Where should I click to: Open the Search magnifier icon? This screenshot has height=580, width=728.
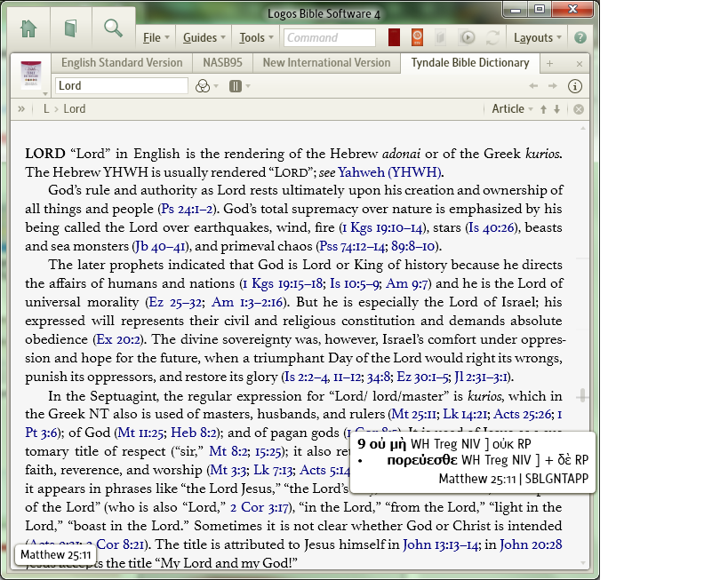(113, 28)
